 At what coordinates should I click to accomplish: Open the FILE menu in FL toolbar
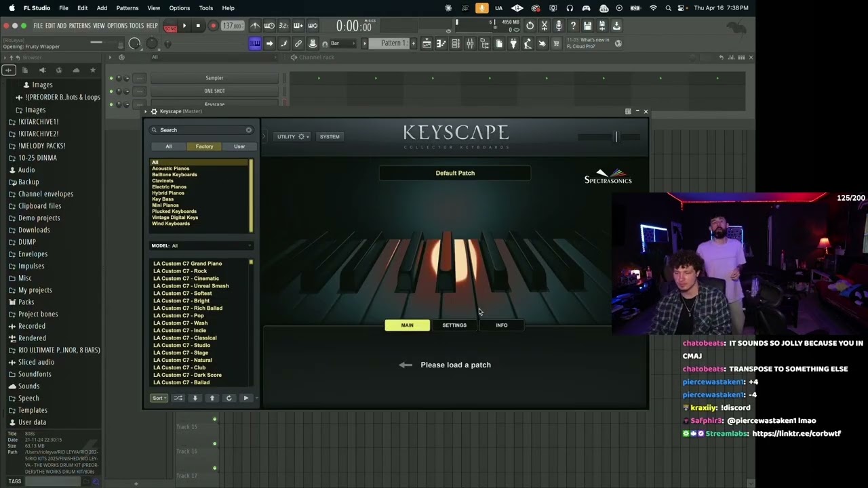38,26
